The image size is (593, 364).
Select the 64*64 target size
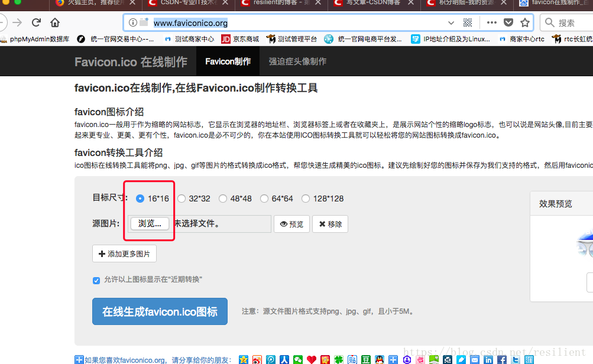(264, 199)
